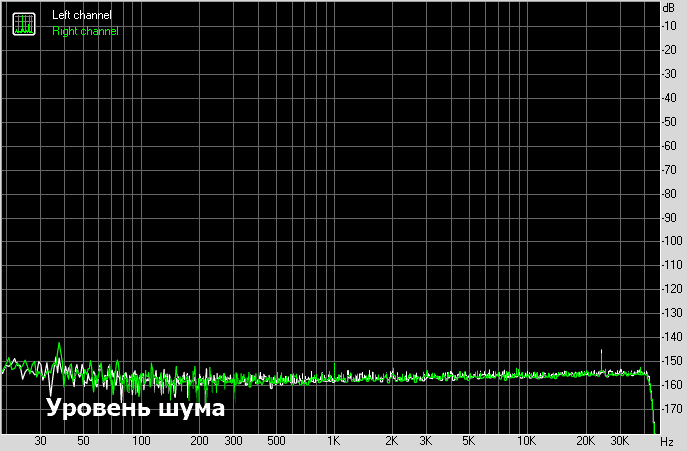Click the '300' Hz frequency axis label
This screenshot has width=687, height=451.
(x=234, y=441)
